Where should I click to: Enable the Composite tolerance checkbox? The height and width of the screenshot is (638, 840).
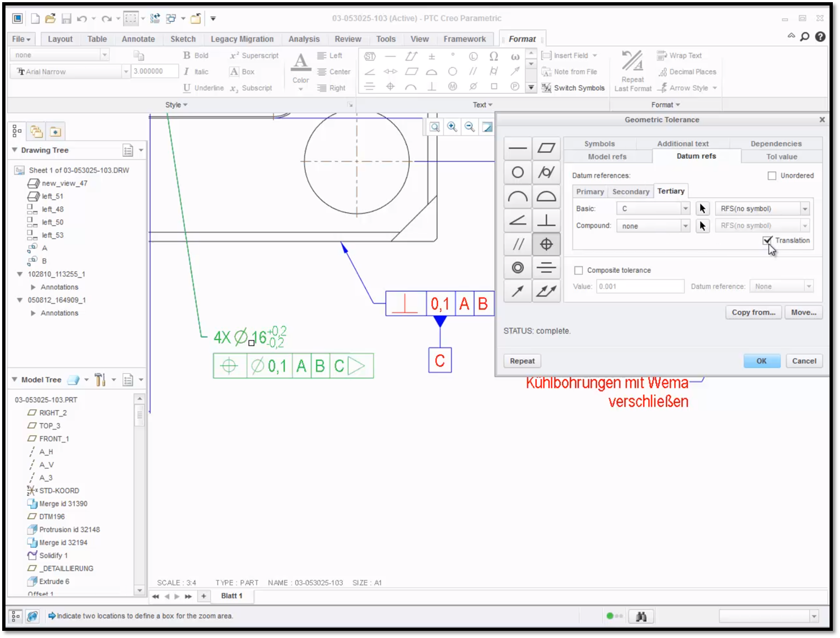tap(578, 270)
